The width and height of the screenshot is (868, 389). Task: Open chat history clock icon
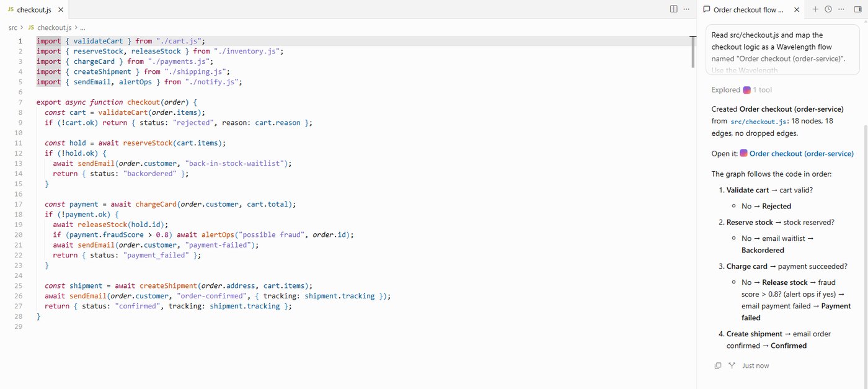click(x=828, y=9)
